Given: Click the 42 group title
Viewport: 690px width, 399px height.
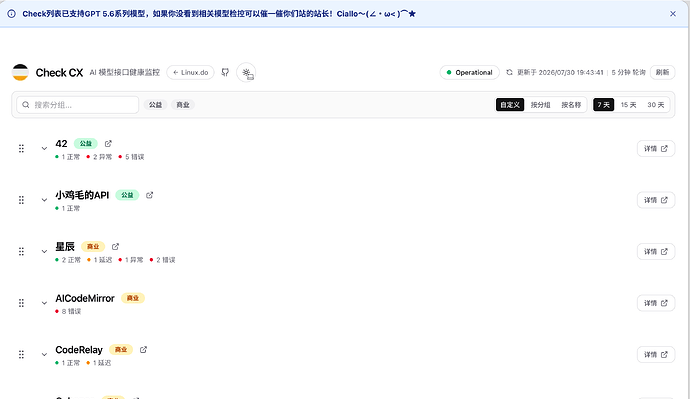Looking at the screenshot, I should click(61, 143).
